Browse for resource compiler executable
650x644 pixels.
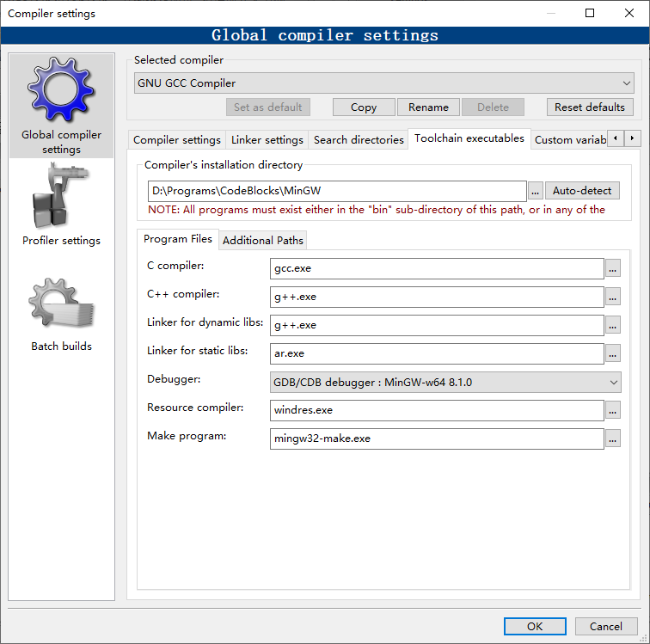(613, 410)
